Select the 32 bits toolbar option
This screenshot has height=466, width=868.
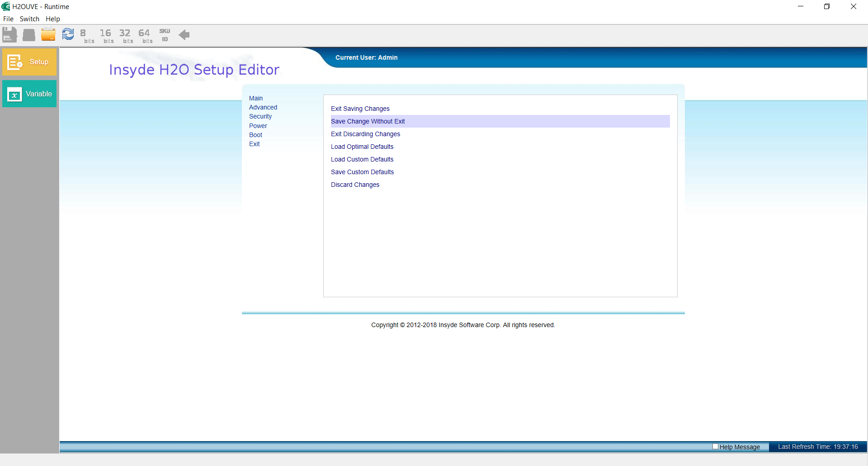click(126, 36)
